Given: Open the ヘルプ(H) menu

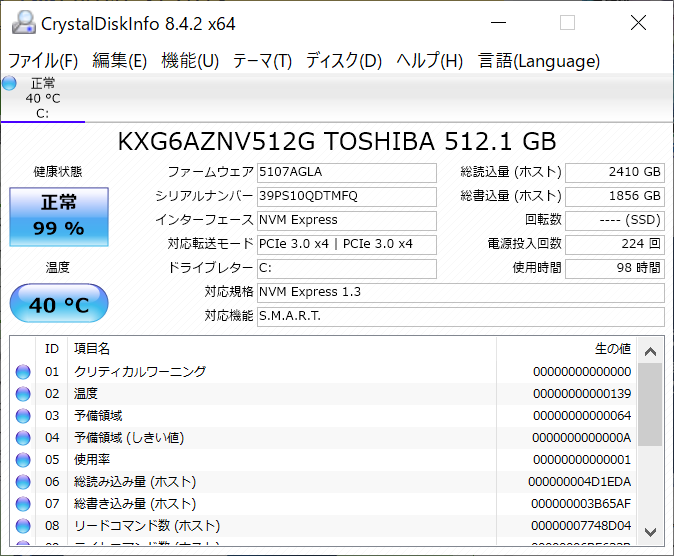Looking at the screenshot, I should point(429,61).
